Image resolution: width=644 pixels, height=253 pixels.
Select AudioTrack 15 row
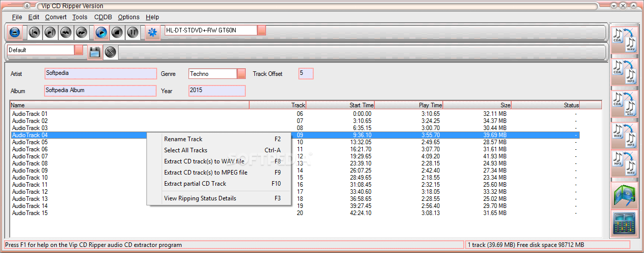pos(295,213)
